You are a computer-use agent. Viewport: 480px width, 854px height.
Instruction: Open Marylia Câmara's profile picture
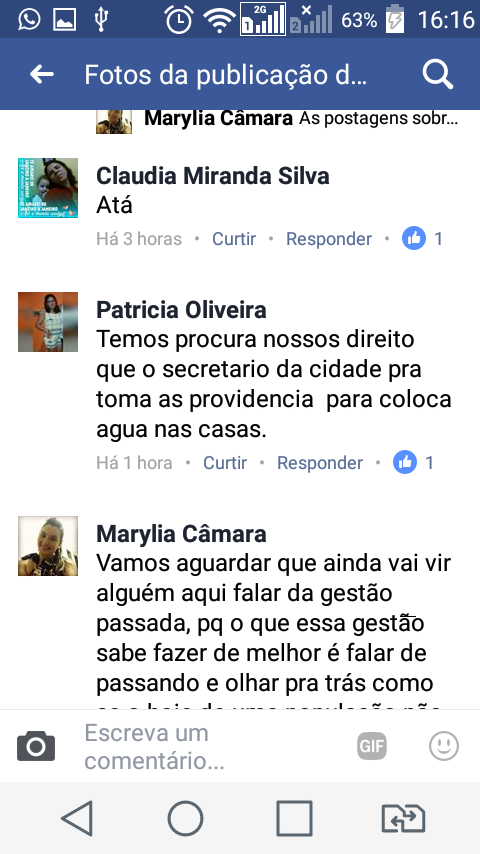pyautogui.click(x=48, y=546)
